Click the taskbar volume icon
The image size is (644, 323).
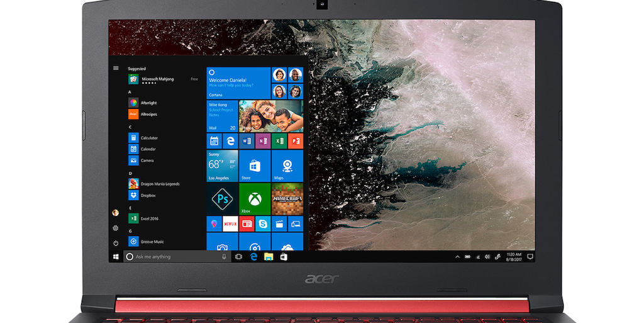click(487, 257)
